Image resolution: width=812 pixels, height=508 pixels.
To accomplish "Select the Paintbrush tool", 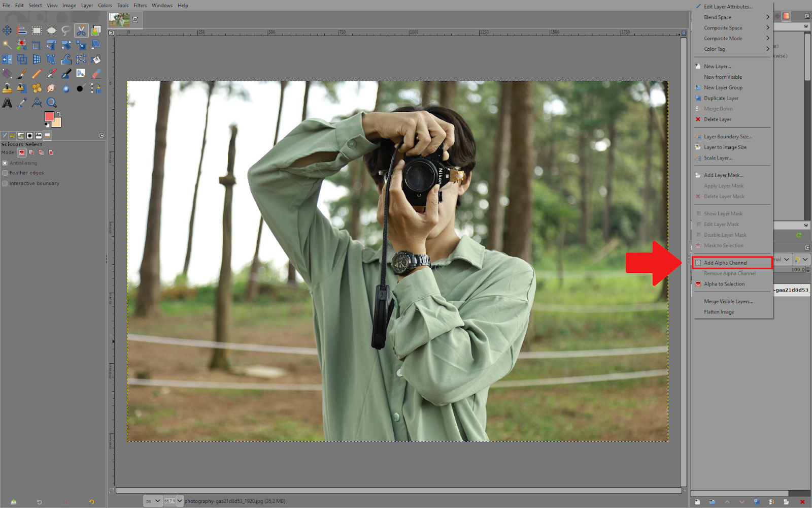I will pyautogui.click(x=21, y=73).
